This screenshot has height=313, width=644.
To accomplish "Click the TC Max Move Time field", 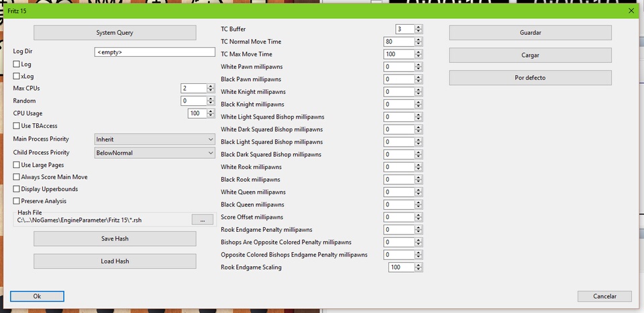I will (x=398, y=54).
